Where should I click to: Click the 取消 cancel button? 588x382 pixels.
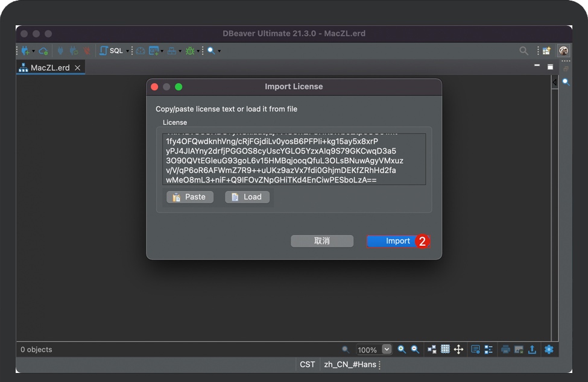tap(322, 241)
